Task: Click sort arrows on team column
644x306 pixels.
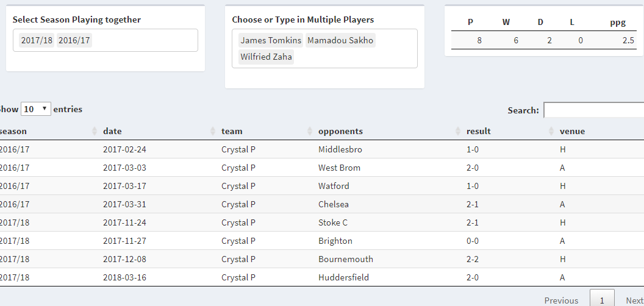Action: (x=309, y=131)
